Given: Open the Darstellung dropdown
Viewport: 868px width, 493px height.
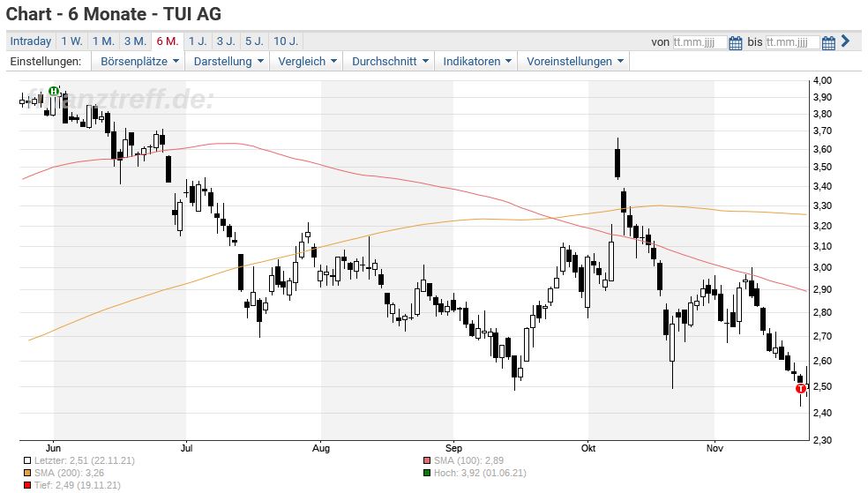Looking at the screenshot, I should (228, 62).
